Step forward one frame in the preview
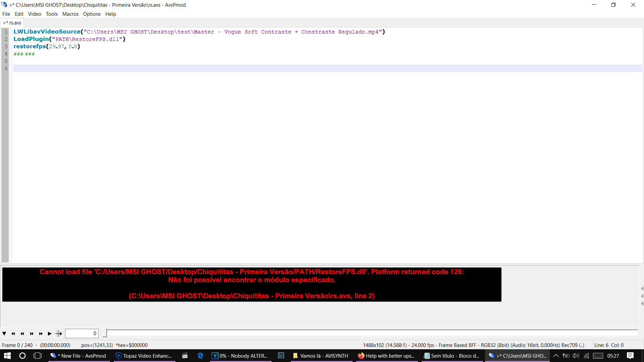 (x=32, y=334)
